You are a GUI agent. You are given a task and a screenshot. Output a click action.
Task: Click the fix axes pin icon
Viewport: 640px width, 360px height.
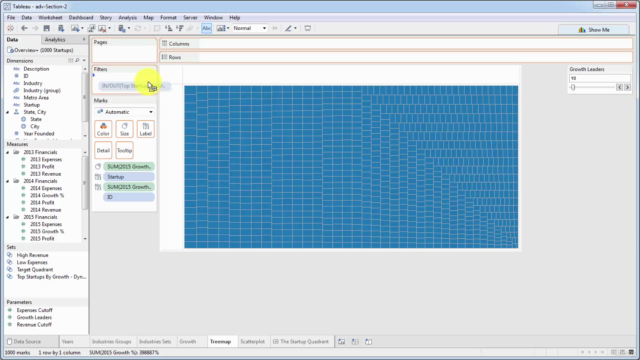tap(275, 28)
